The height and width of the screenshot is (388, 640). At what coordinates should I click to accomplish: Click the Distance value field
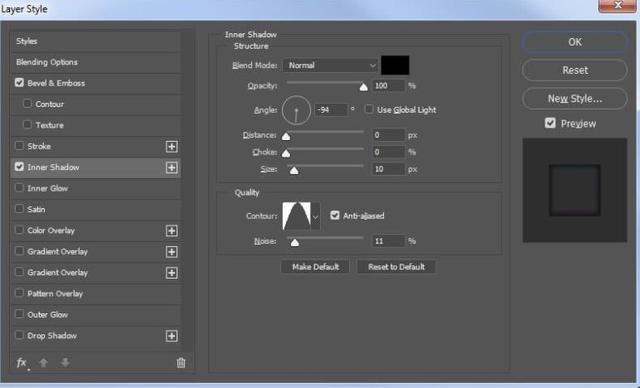coord(389,135)
